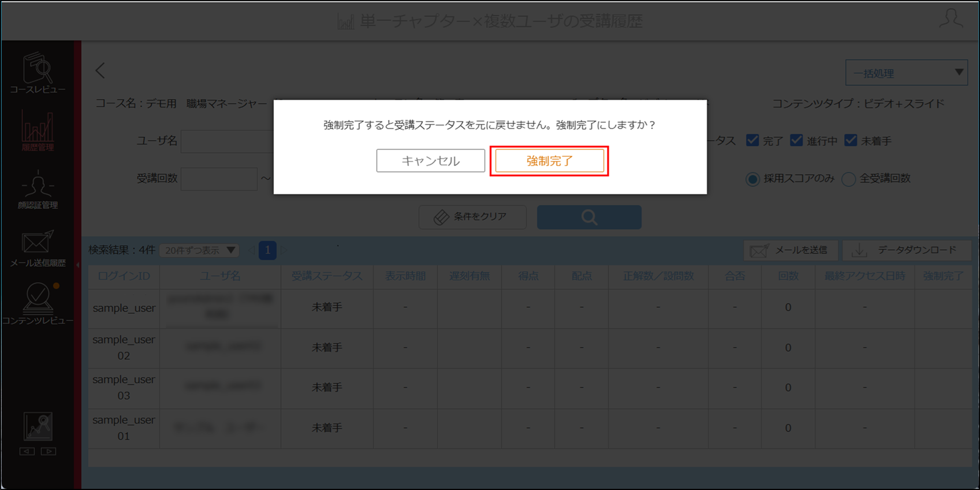980x490 pixels.
Task: Click the 表示時間 column header
Action: [x=405, y=276]
